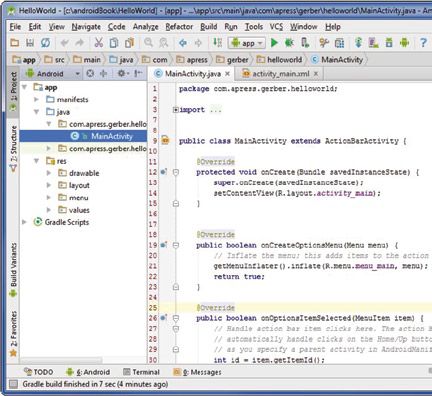Click the Synchronize toolbar icon
The image size is (432, 396).
pos(45,43)
